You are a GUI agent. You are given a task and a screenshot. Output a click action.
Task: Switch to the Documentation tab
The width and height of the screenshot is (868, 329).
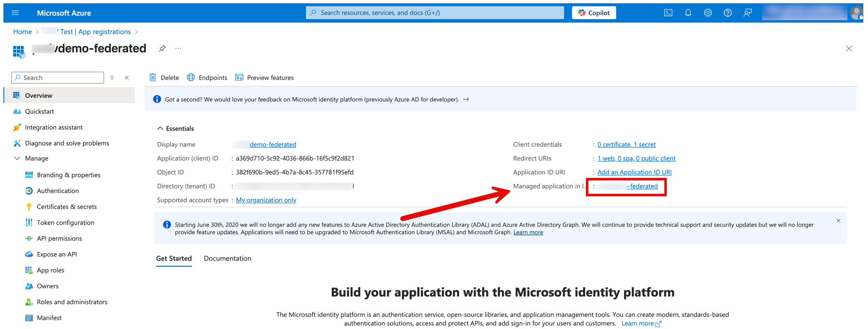[x=228, y=258]
